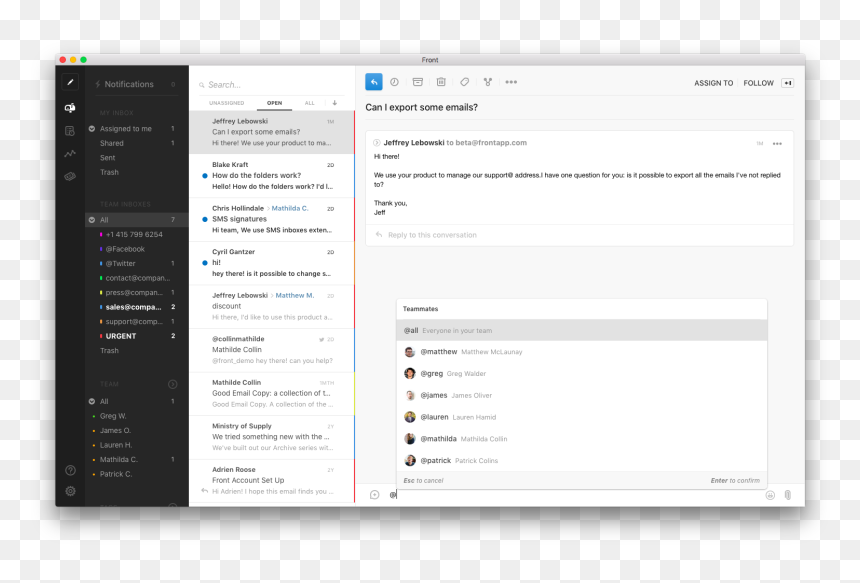Select @patrick Patrick Colins teammate
Screen dimensions: 860x583
[x=581, y=461]
